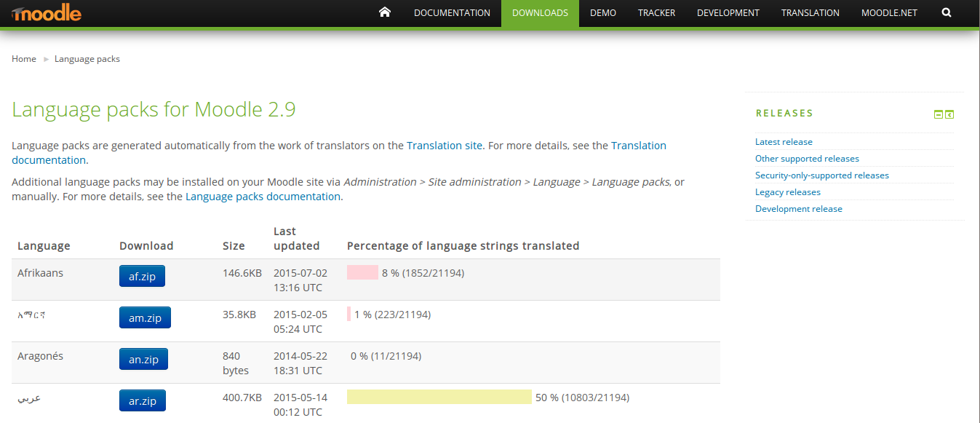
Task: Click the RELEASES block title
Action: [784, 114]
